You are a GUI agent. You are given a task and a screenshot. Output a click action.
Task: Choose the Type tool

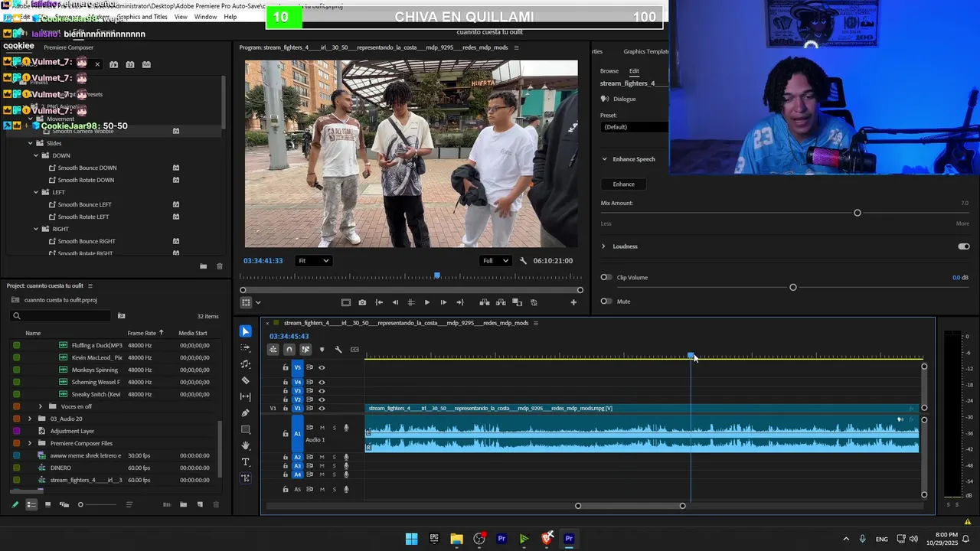coord(245,462)
